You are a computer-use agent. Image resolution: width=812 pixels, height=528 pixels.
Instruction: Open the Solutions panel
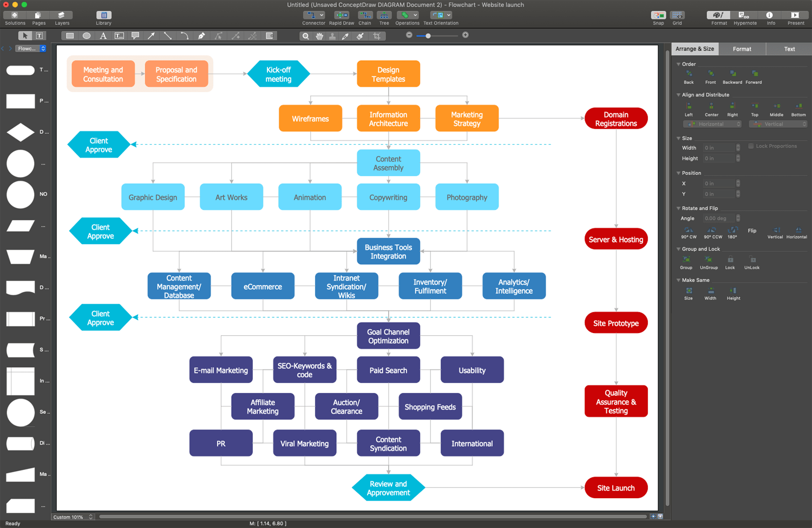pyautogui.click(x=15, y=16)
